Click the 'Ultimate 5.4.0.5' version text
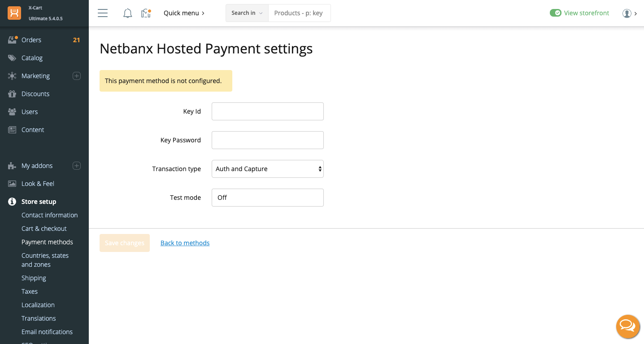This screenshot has height=344, width=644. click(x=46, y=19)
